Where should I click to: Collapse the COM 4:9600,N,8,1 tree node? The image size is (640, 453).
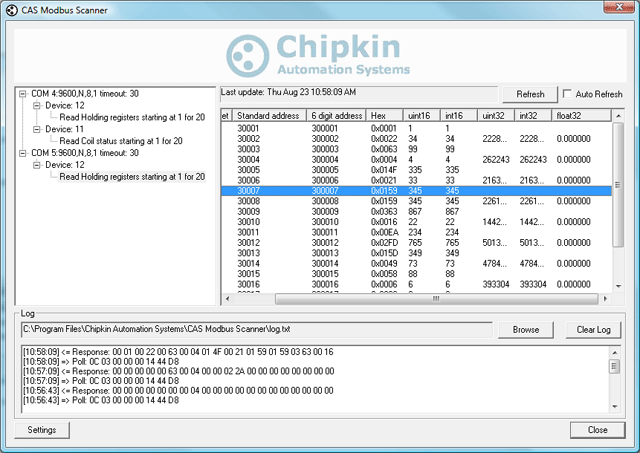tap(23, 94)
